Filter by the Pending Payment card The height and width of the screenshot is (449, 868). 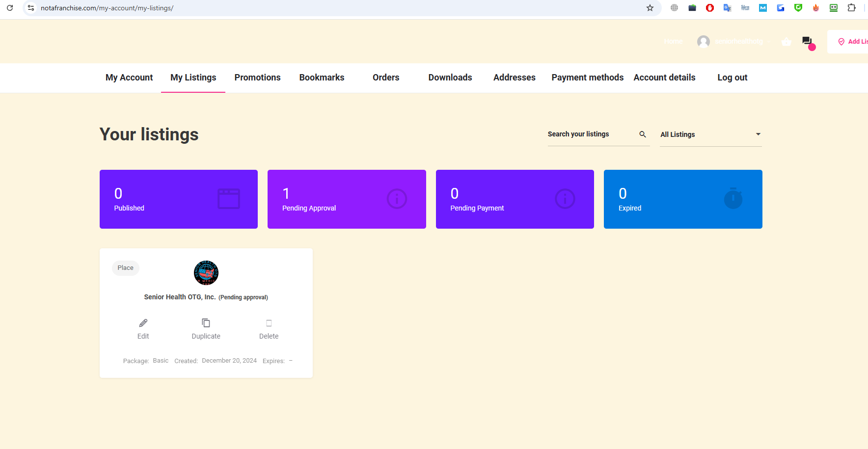[x=515, y=199]
